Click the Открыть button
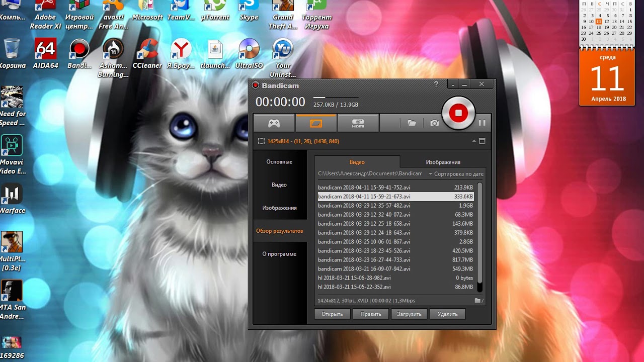The width and height of the screenshot is (644, 362). (x=332, y=314)
